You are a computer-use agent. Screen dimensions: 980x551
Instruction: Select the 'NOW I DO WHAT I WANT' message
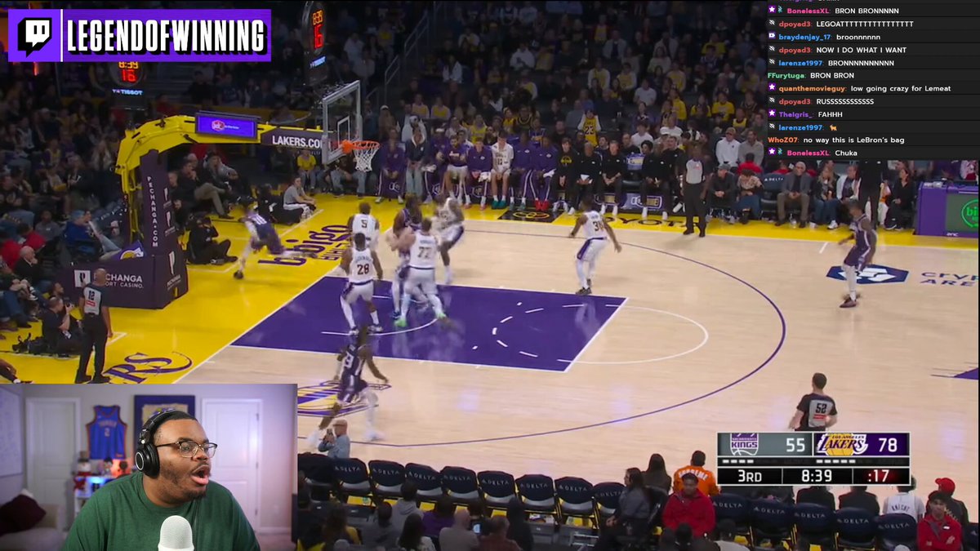862,50
